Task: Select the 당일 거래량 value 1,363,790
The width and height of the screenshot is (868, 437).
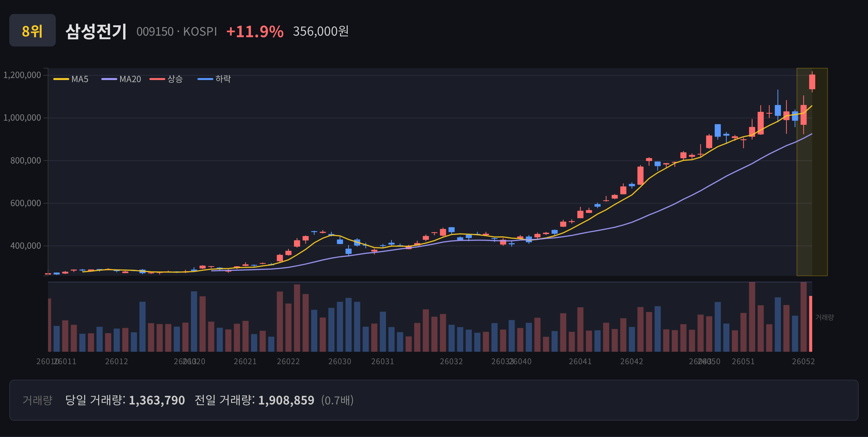Action: tap(157, 400)
